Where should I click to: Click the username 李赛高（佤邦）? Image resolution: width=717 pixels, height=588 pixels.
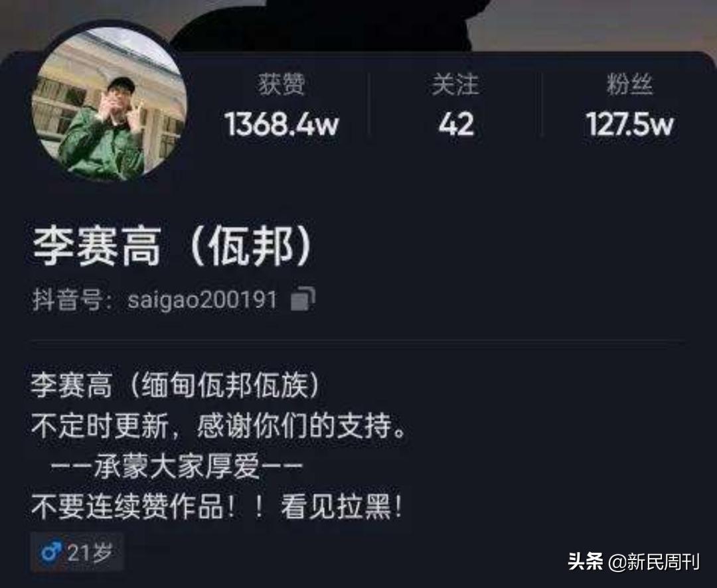pyautogui.click(x=173, y=247)
